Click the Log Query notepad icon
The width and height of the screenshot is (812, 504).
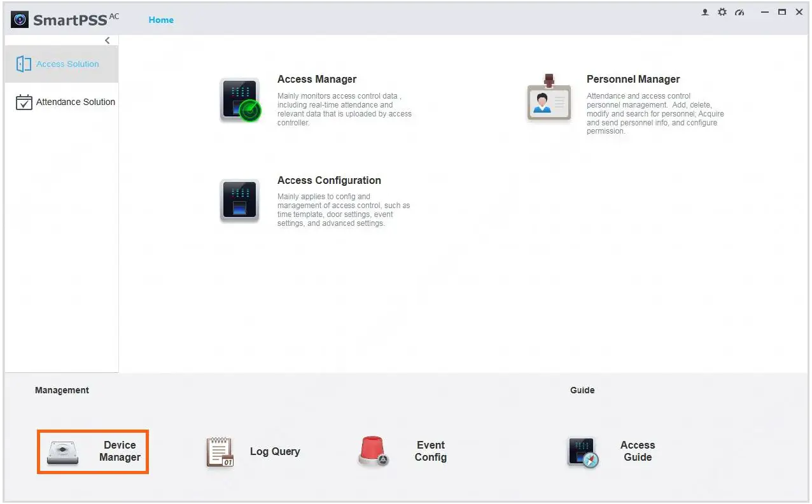220,452
